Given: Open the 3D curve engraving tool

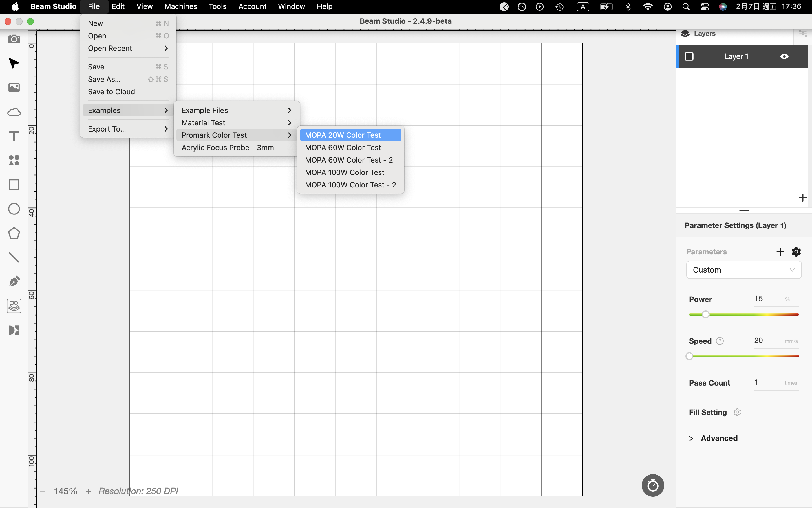Looking at the screenshot, I should pos(14,306).
